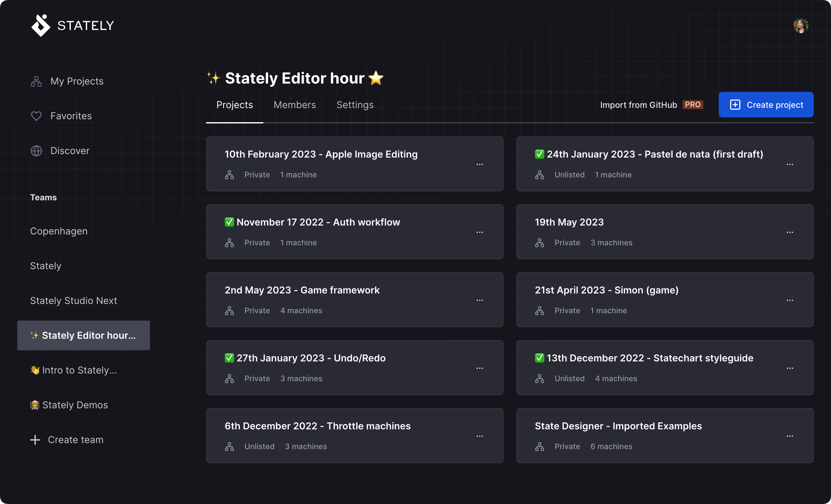Screen dimensions: 831x504
Task: Open the Stately Studio Next team
Action: point(73,300)
